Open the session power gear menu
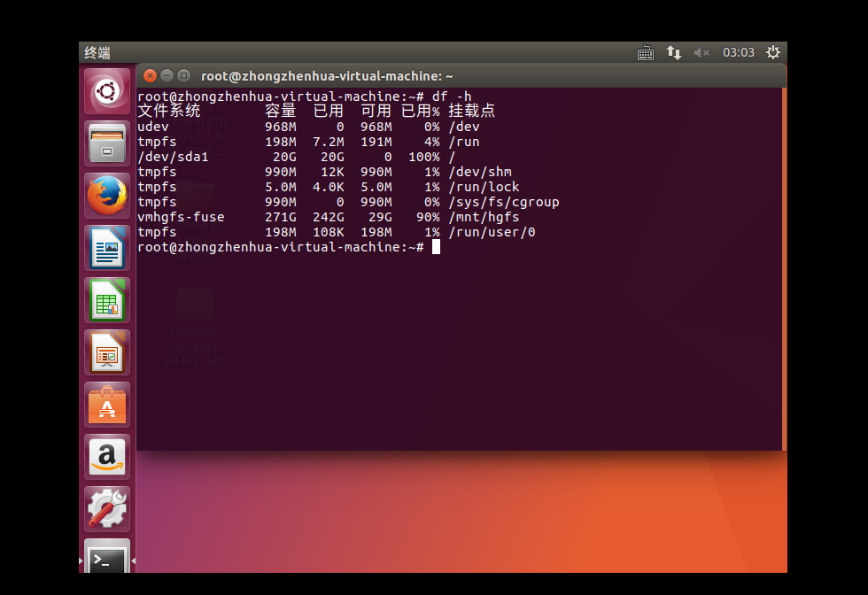The image size is (868, 595). [x=772, y=52]
